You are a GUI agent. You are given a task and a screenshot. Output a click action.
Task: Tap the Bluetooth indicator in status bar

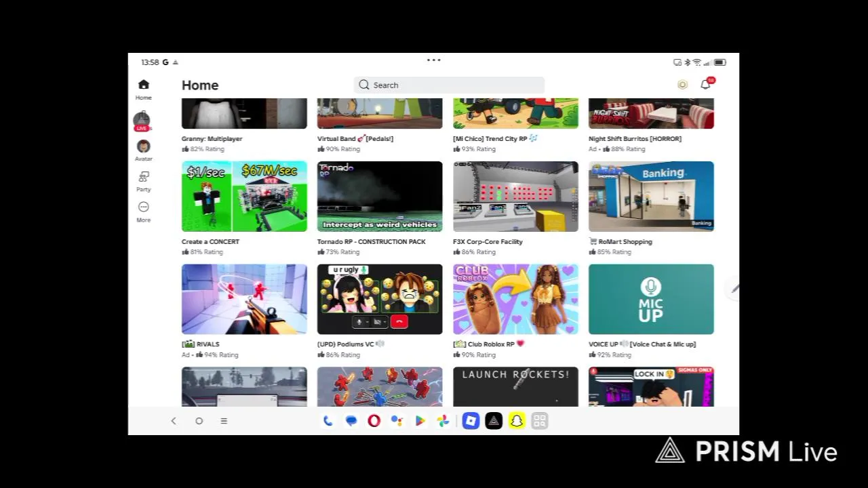(687, 62)
